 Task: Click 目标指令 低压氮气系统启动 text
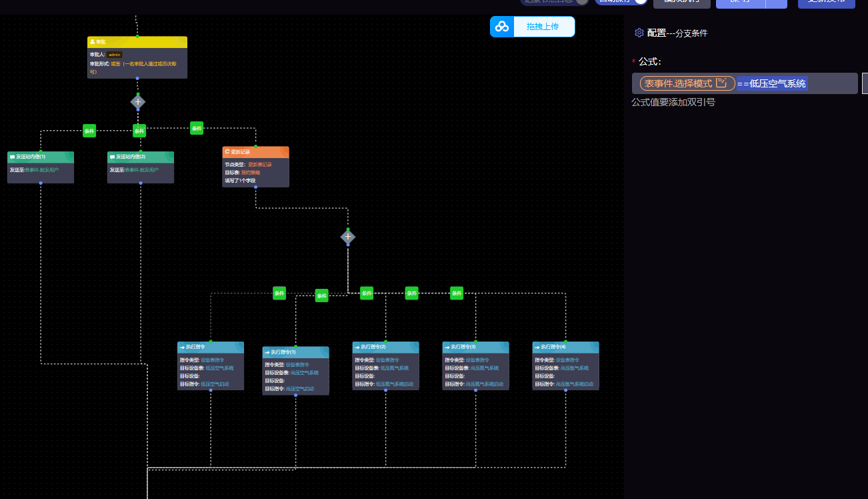tap(384, 384)
